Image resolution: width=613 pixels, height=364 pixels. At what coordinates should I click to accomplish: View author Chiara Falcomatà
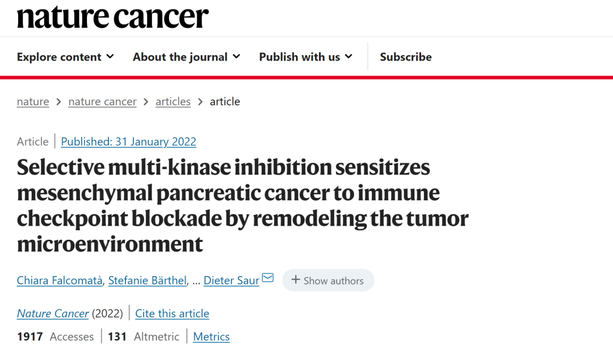click(x=60, y=281)
